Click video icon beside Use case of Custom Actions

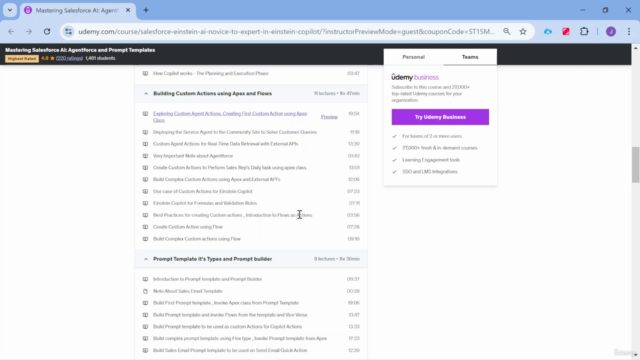145,191
